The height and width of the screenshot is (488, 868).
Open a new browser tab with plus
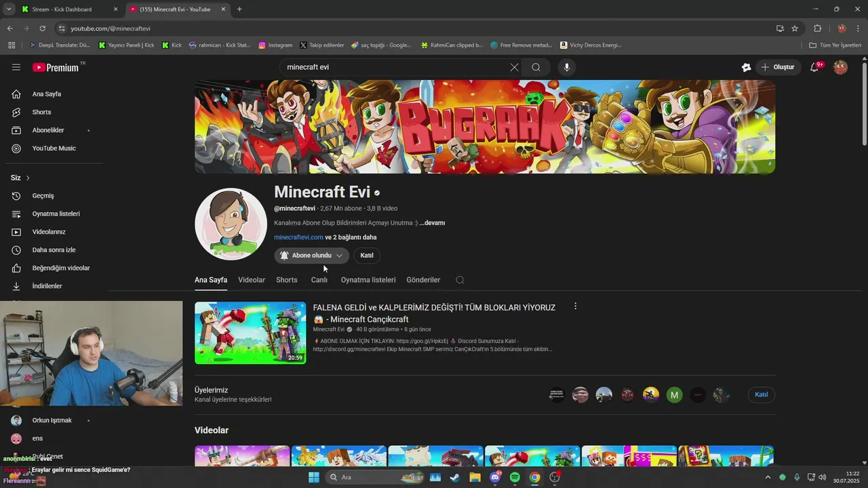click(239, 9)
